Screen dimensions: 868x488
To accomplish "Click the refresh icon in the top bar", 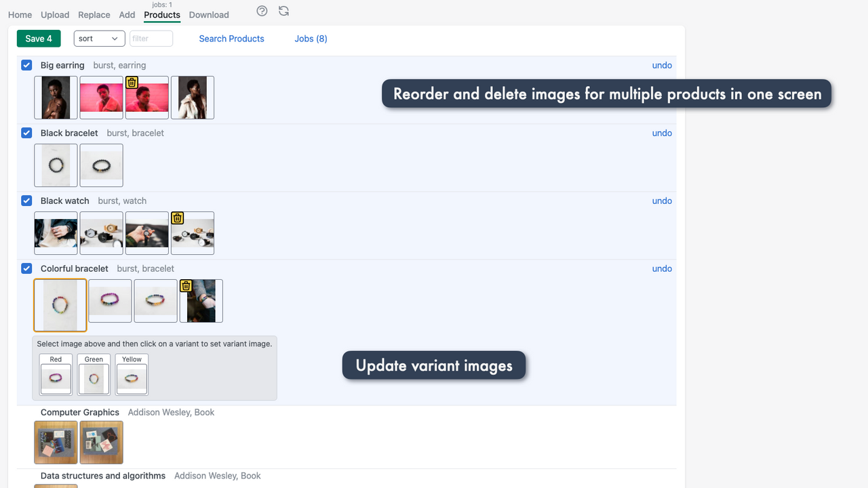I will pos(283,11).
